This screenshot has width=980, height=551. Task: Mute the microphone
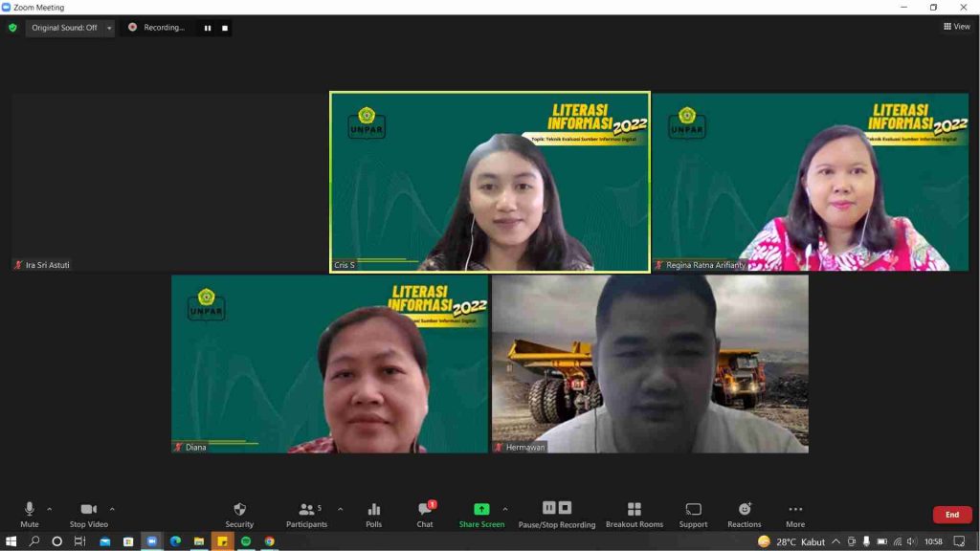click(x=29, y=514)
